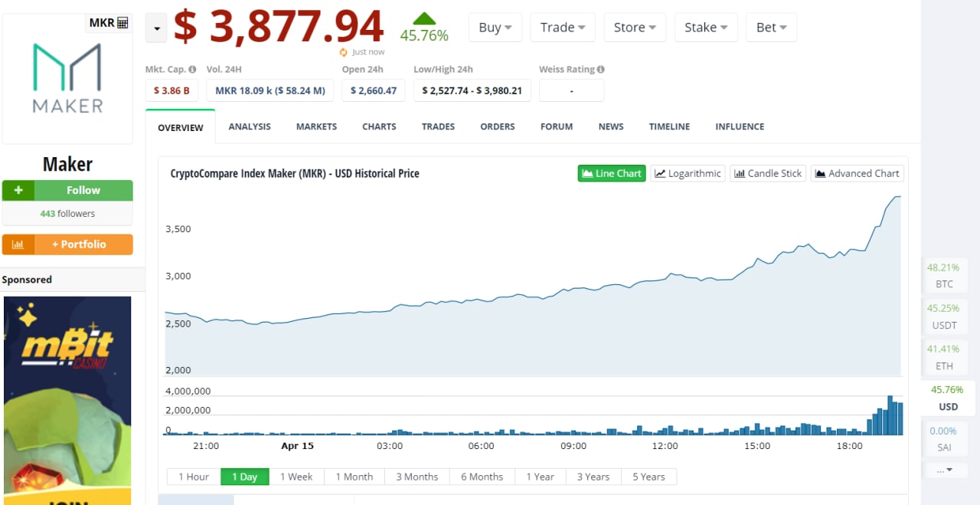
Task: Click the Mkt. Cap. info icon
Action: pyautogui.click(x=192, y=69)
